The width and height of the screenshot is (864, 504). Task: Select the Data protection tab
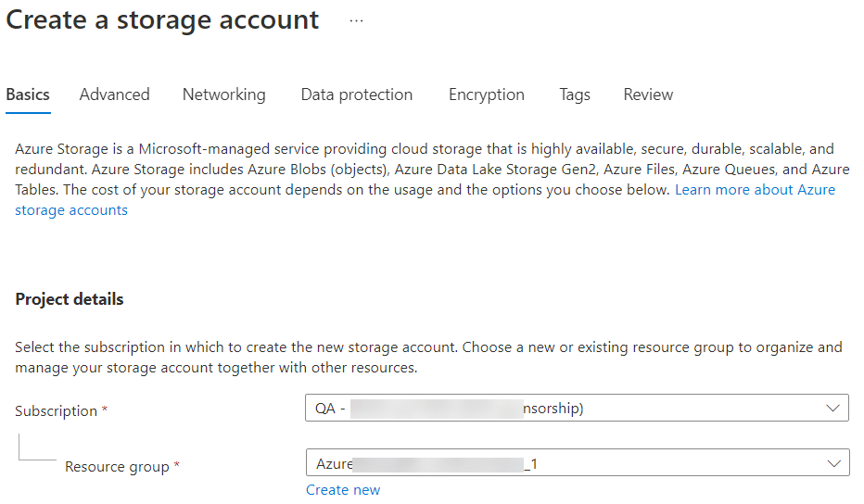point(357,94)
